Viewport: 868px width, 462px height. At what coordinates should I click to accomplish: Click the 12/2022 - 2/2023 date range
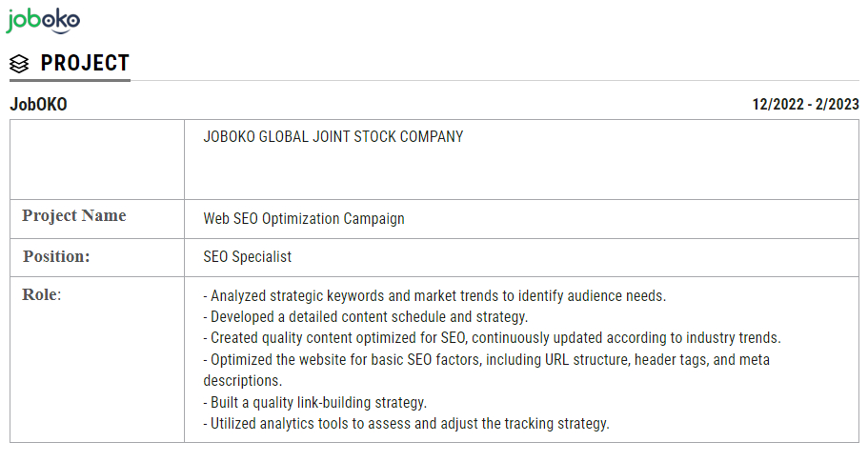tap(805, 104)
